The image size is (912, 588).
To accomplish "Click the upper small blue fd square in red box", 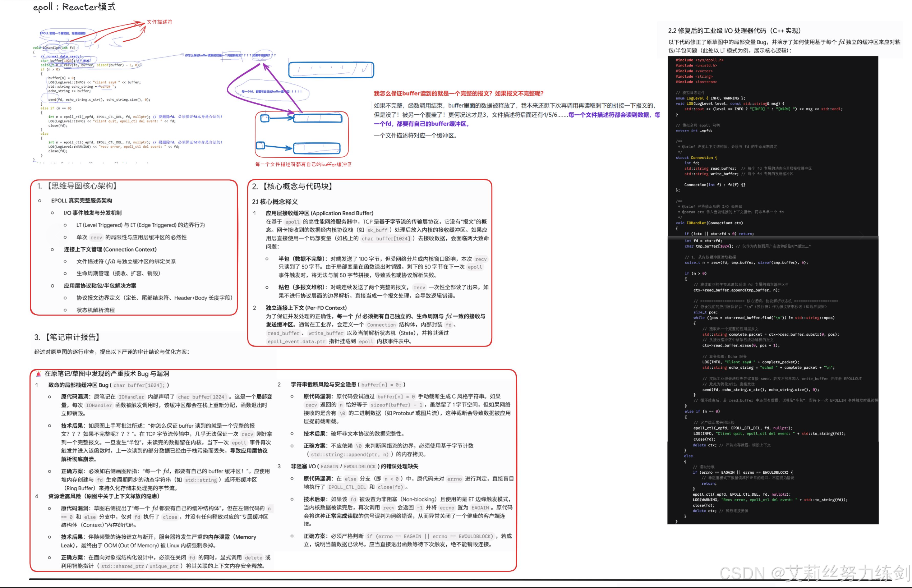I will click(x=265, y=118).
